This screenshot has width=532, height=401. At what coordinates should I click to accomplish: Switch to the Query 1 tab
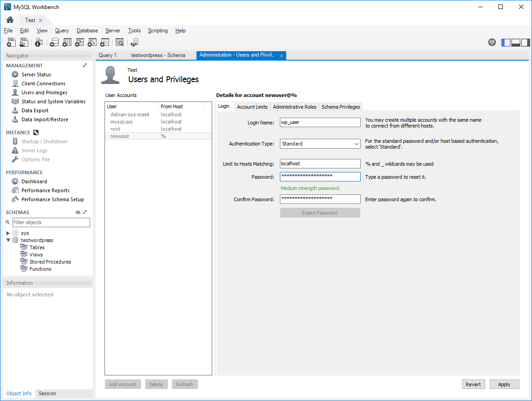coord(108,55)
